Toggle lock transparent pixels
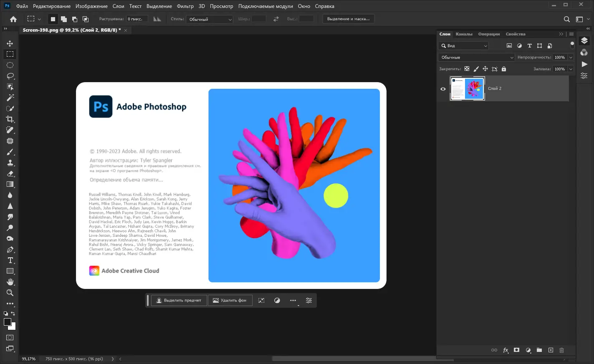The image size is (594, 364). click(x=467, y=69)
